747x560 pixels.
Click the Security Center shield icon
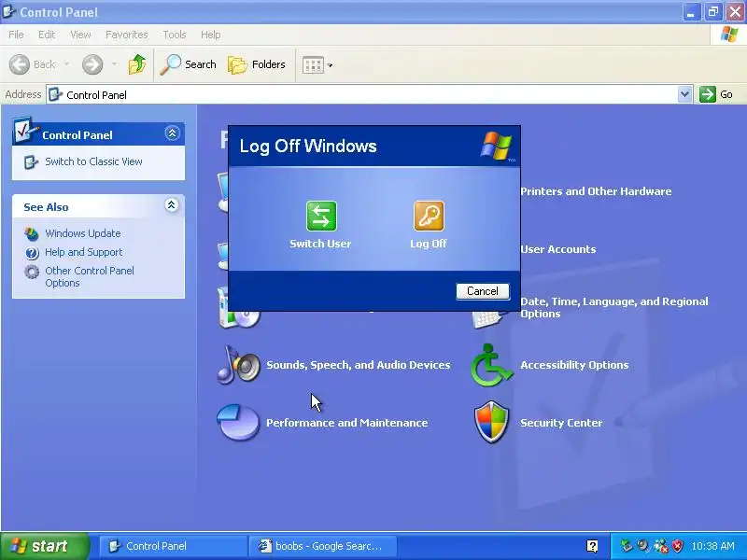492,422
